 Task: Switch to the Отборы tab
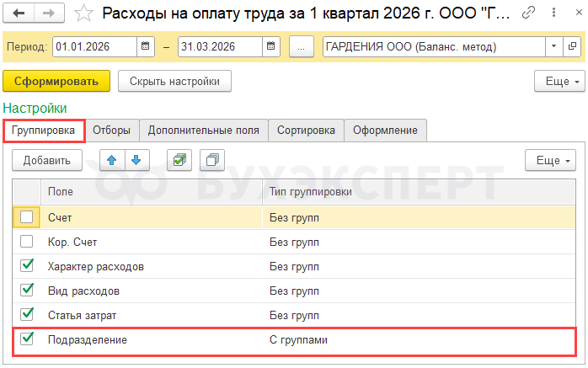[x=111, y=131]
